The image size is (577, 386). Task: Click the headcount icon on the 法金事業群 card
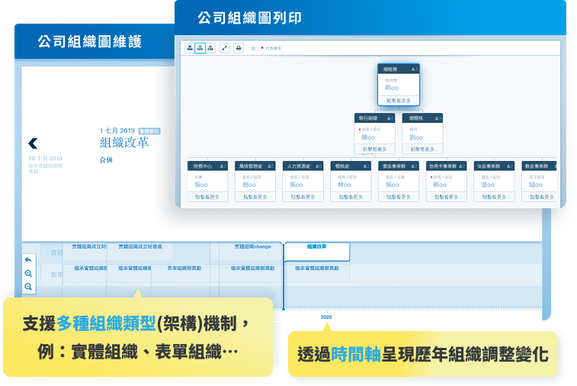[510, 166]
